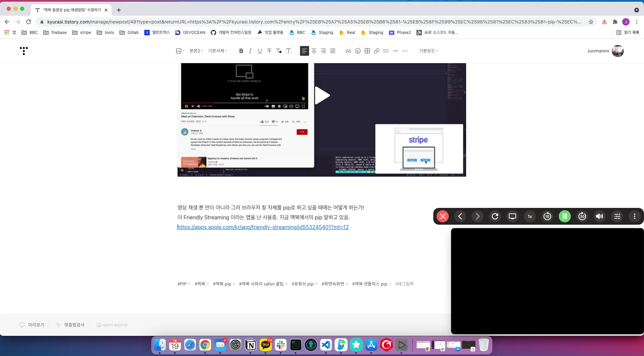Image resolution: width=644 pixels, height=356 pixels.
Task: Select align right option
Action: [323, 51]
